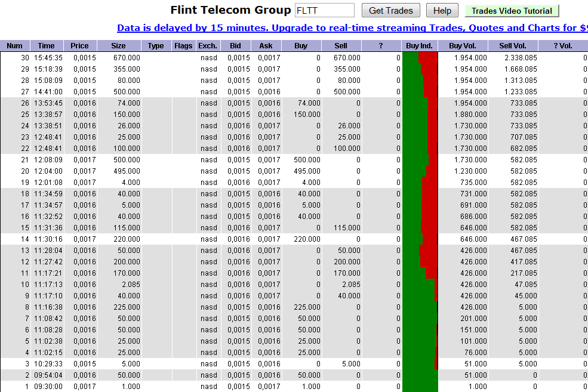Click time 11:30:16 of trade 14
This screenshot has height=392, width=588.
(x=48, y=239)
